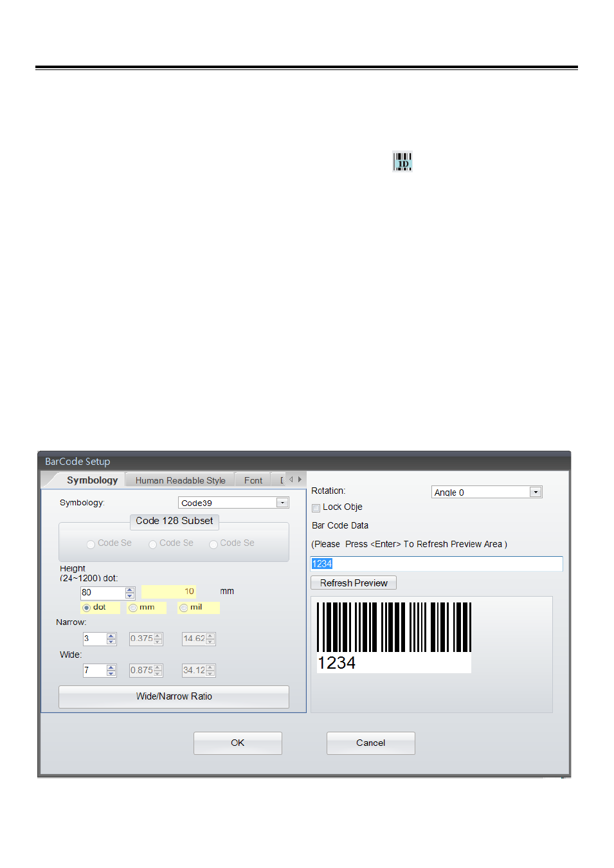Image resolution: width=614 pixels, height=868 pixels.
Task: Open the Human Readable Style tab
Action: coord(180,480)
